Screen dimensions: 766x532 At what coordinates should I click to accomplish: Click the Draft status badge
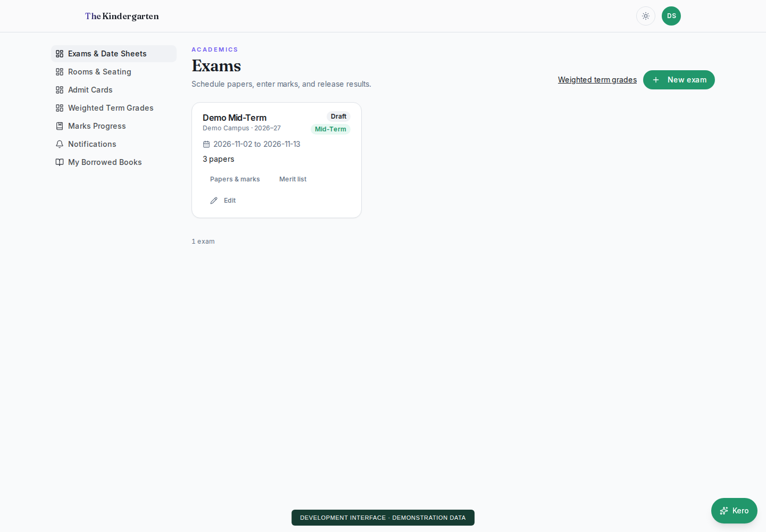338,117
